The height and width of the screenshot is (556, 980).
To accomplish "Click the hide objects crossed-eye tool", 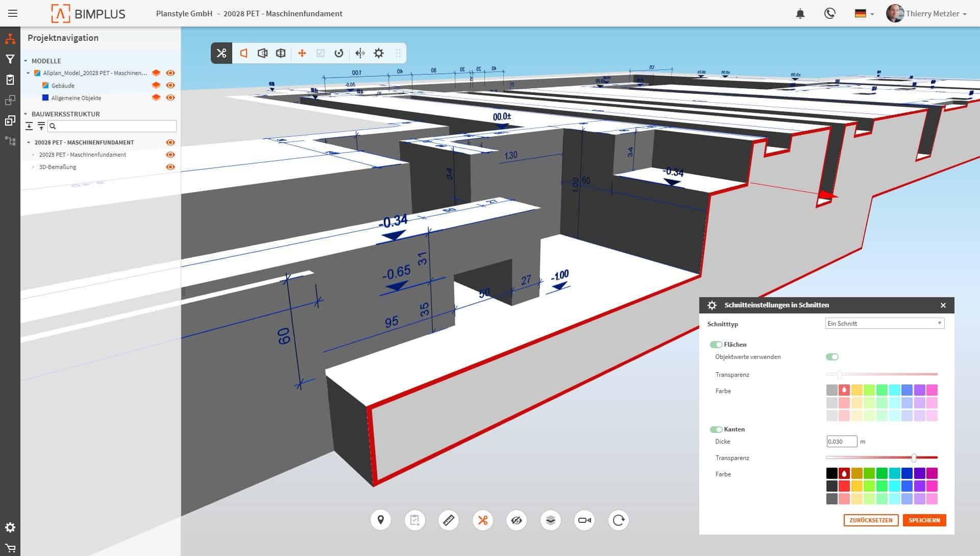I will [517, 520].
